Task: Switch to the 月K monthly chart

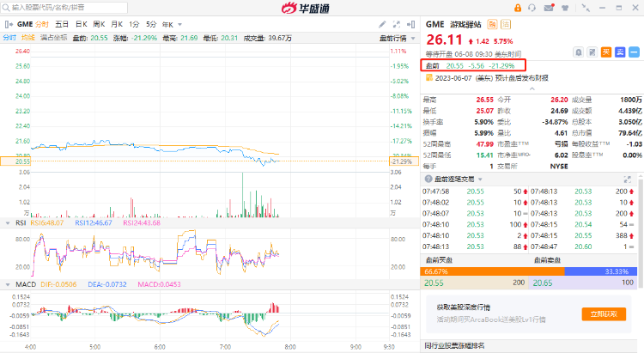Action: 117,24
